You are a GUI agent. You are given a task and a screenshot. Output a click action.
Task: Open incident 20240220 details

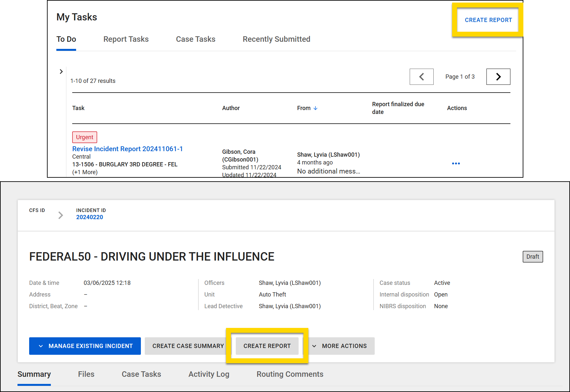[90, 217]
